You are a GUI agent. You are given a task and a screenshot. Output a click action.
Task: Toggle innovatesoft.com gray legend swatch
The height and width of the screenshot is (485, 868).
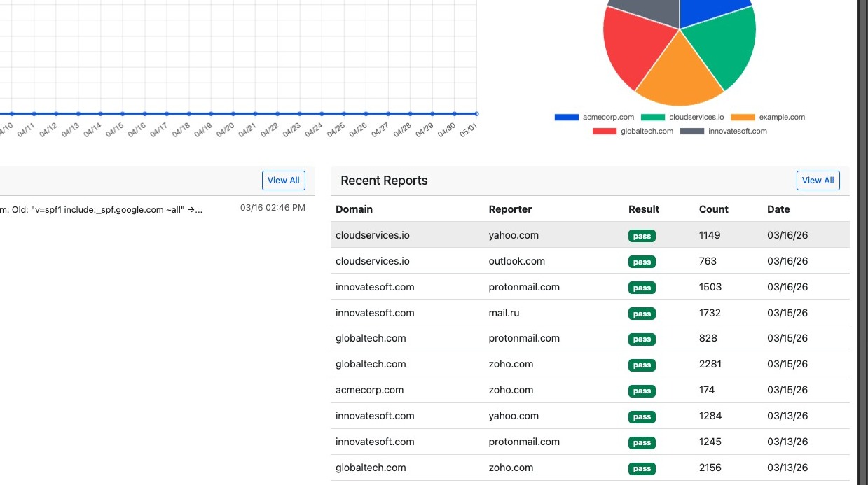[692, 132]
